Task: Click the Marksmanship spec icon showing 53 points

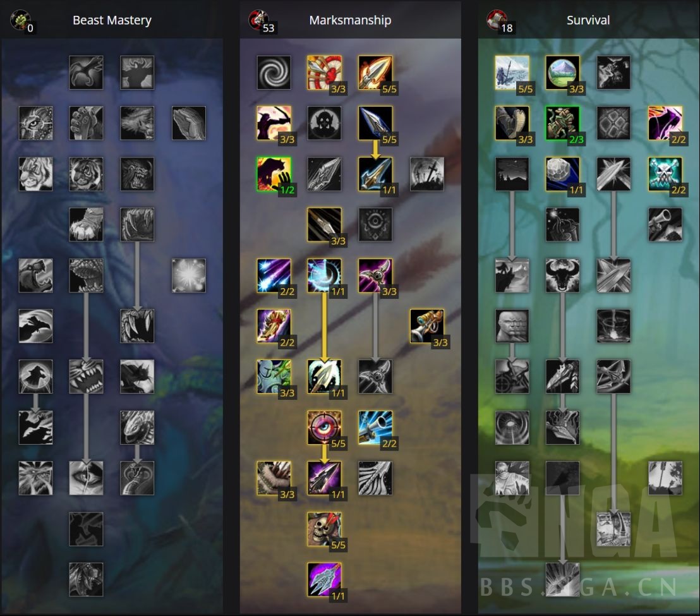Action: 259,20
